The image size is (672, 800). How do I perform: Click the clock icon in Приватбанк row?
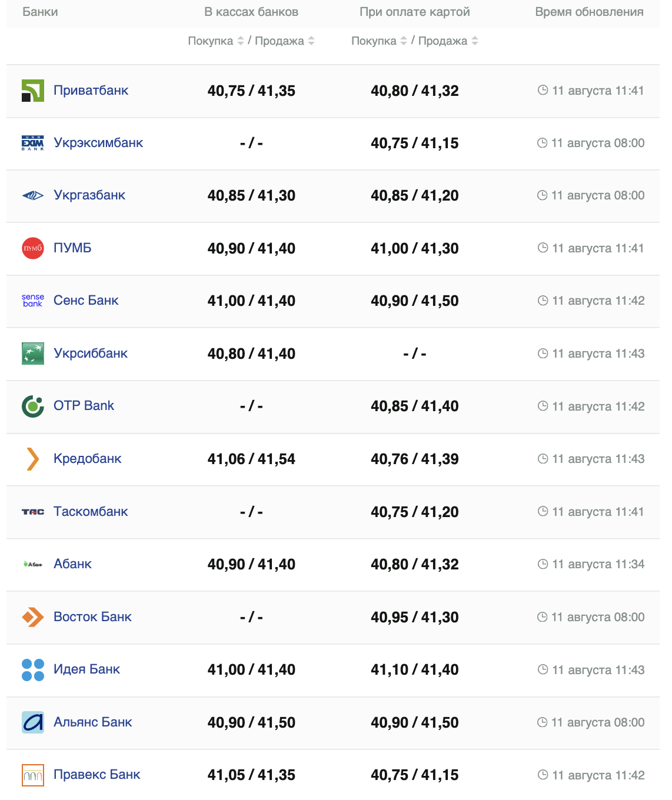click(543, 90)
